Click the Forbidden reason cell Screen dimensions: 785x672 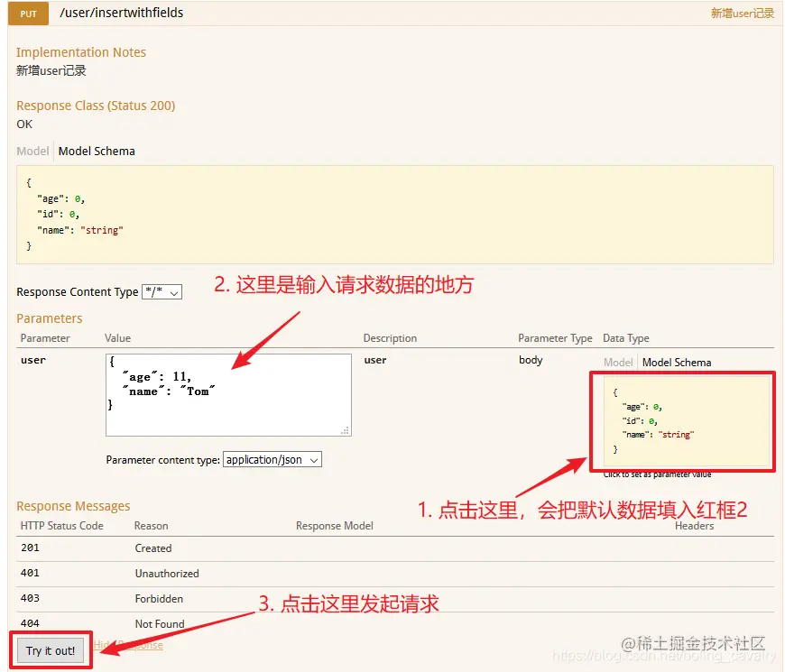(159, 598)
